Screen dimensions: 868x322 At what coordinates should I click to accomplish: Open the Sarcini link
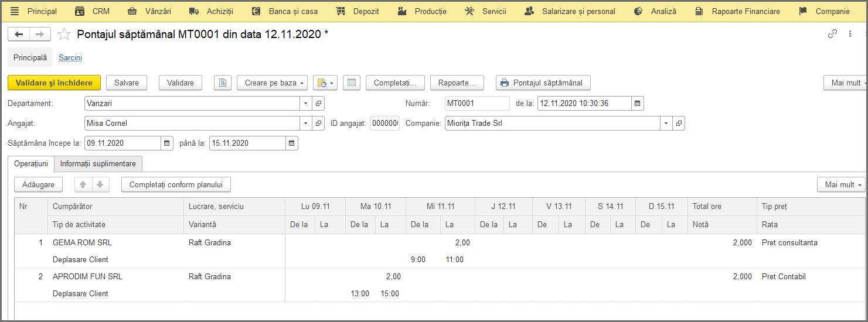click(x=70, y=58)
